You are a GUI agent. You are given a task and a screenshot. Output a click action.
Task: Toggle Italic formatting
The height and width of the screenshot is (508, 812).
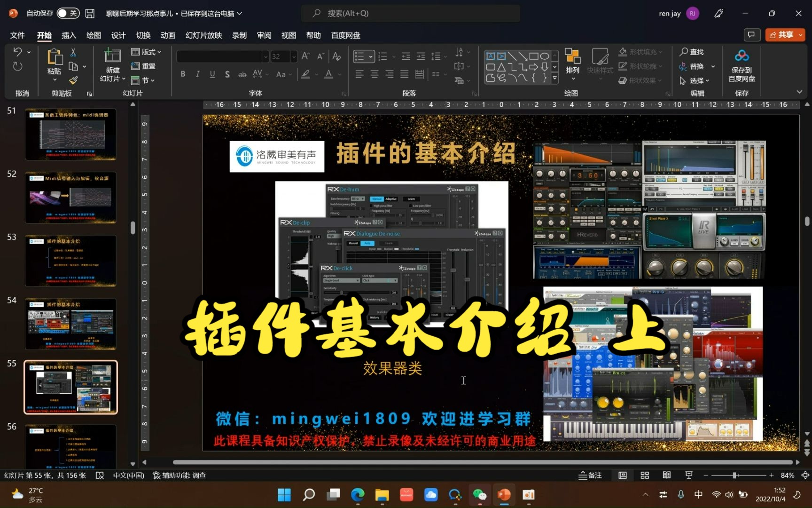click(198, 74)
